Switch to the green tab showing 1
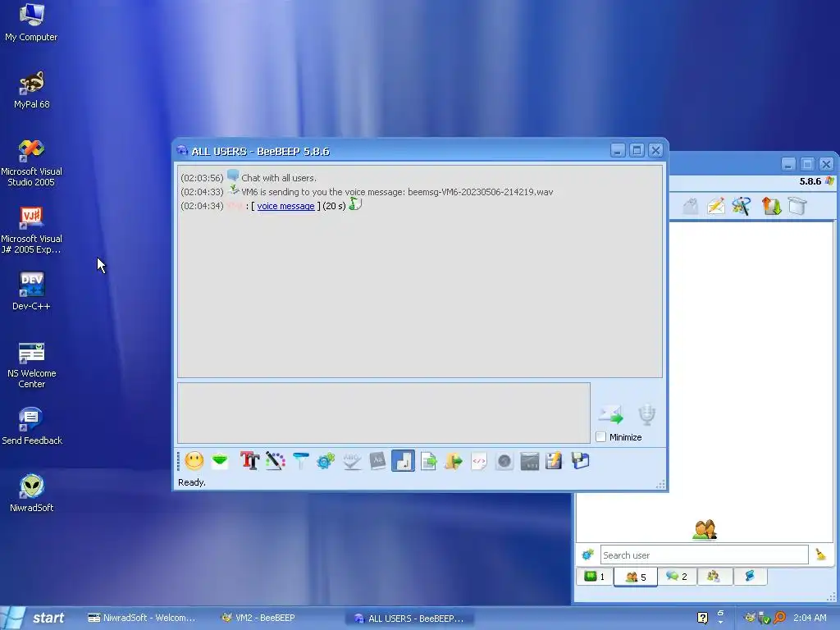The width and height of the screenshot is (840, 630). (595, 577)
